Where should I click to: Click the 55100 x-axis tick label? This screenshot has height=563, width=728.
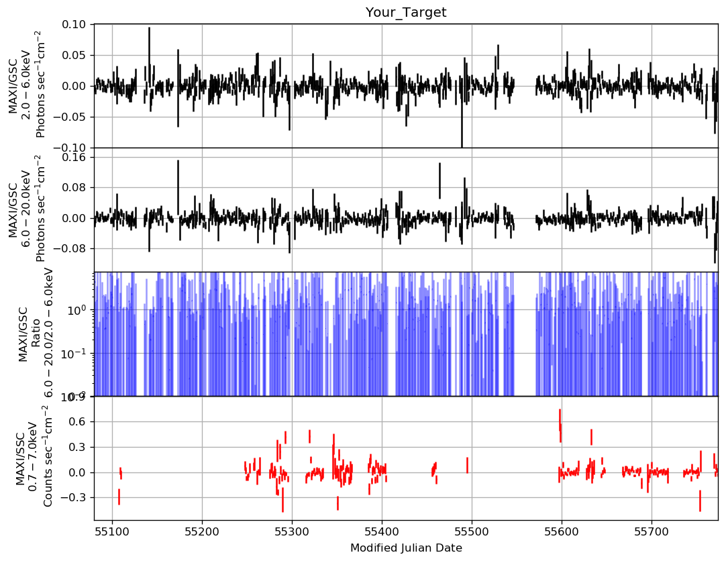pyautogui.click(x=112, y=531)
